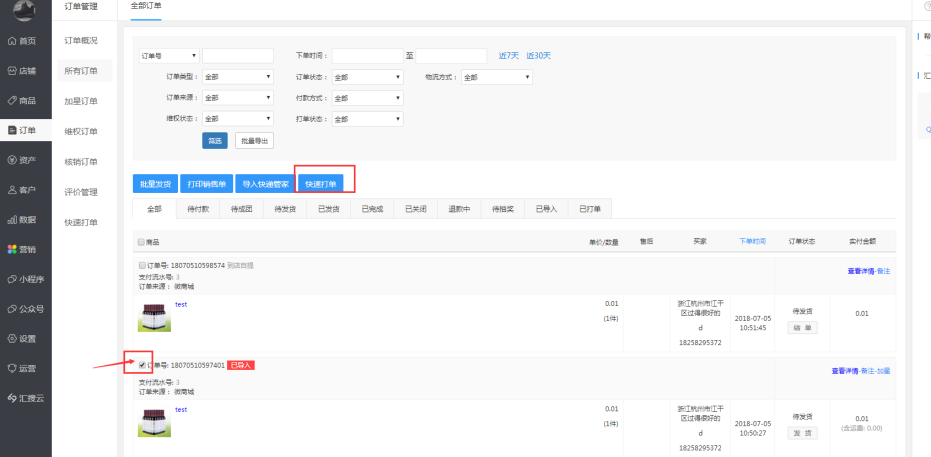Click 数据 data sidebar icon
The width and height of the screenshot is (931, 457).
(22, 219)
